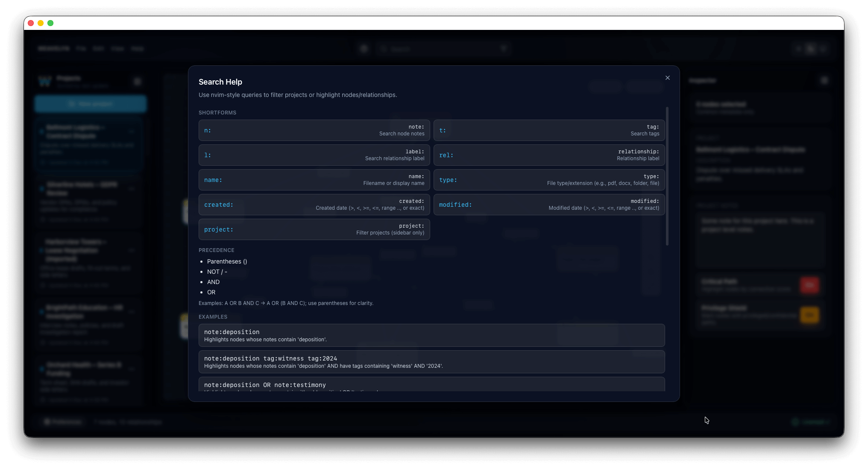Click the type: file type shortform
The width and height of the screenshot is (868, 469).
point(549,180)
